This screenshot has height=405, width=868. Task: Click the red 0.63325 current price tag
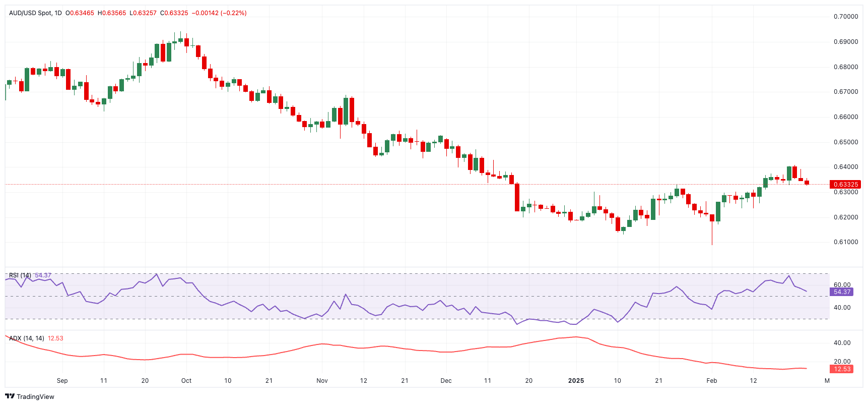pos(845,185)
